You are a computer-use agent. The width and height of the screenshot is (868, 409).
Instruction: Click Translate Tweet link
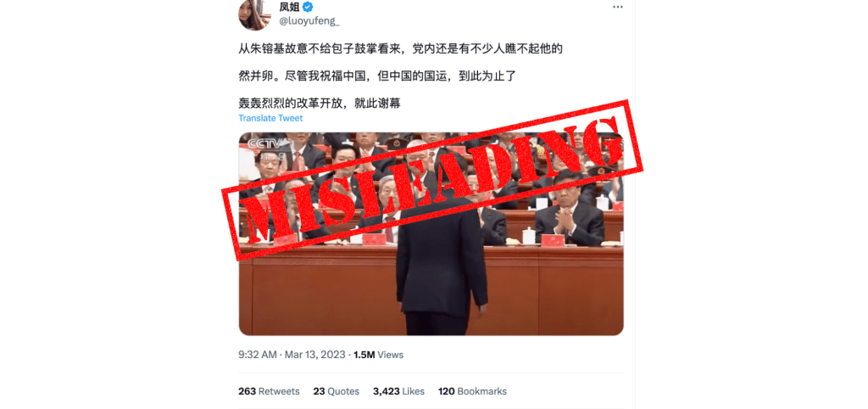(x=270, y=118)
